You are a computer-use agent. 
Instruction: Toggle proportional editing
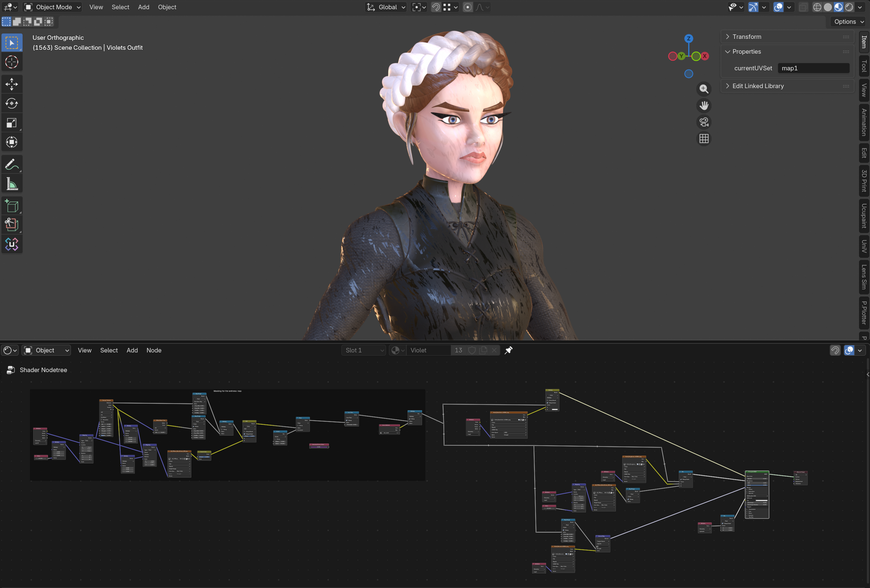[468, 7]
